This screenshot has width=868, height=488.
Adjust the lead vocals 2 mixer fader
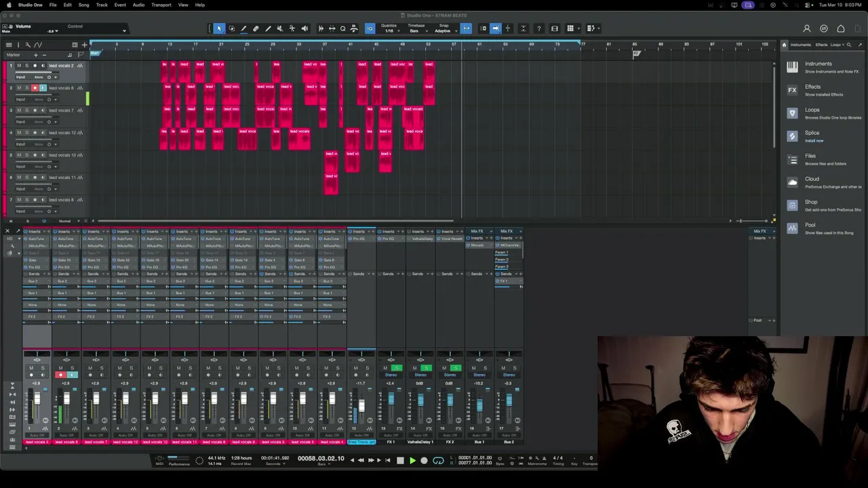(x=37, y=399)
